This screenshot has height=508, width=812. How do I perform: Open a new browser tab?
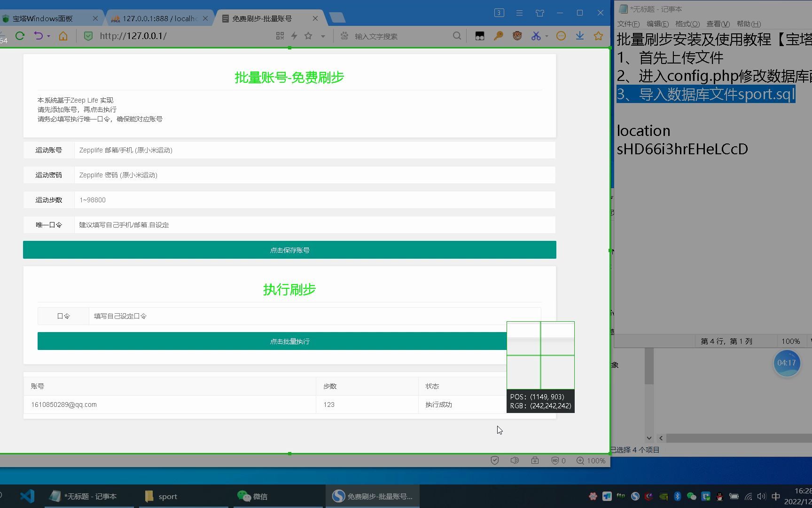(x=337, y=18)
